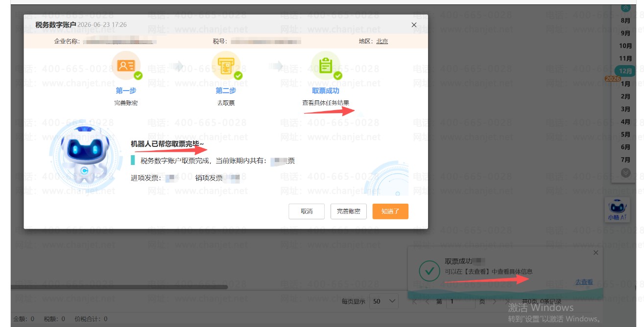Select 12月 in the month timeline
This screenshot has height=327, width=644.
625,71
